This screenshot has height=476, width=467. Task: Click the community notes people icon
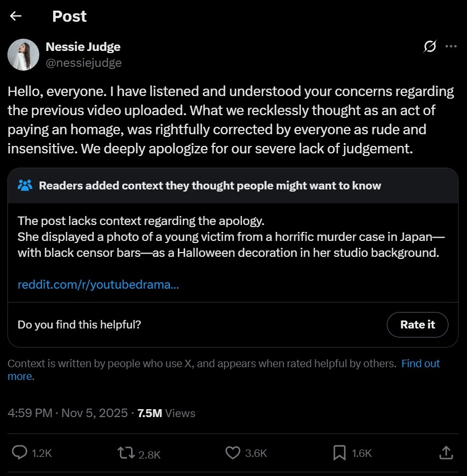tap(25, 185)
